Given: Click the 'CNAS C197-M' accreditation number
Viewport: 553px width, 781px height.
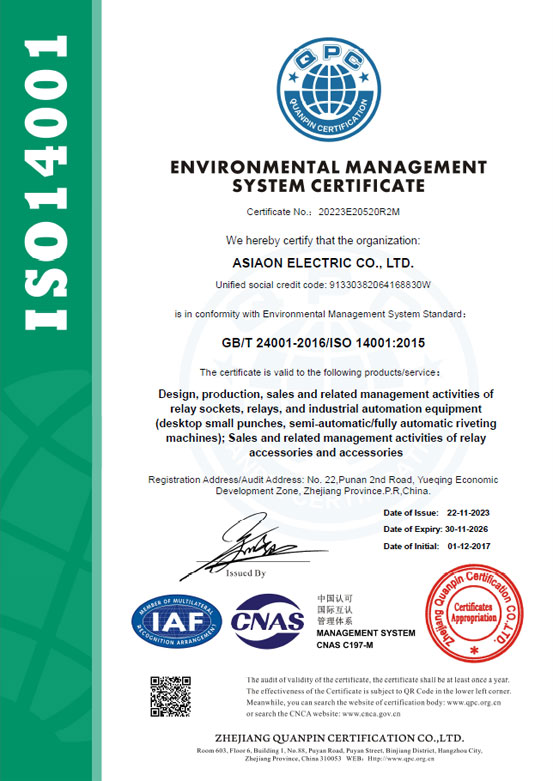Looking at the screenshot, I should pos(345,646).
